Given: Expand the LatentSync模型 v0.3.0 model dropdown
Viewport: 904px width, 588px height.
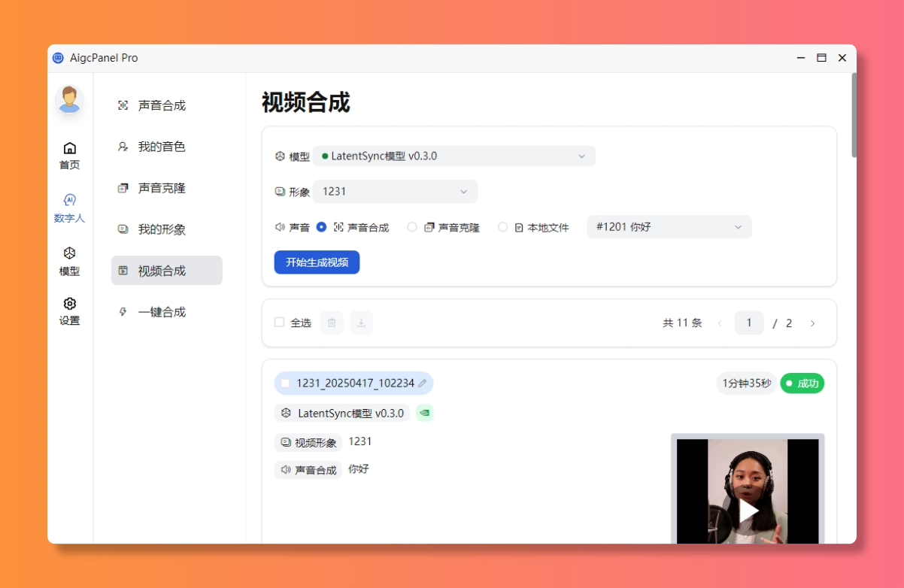Looking at the screenshot, I should (x=454, y=156).
